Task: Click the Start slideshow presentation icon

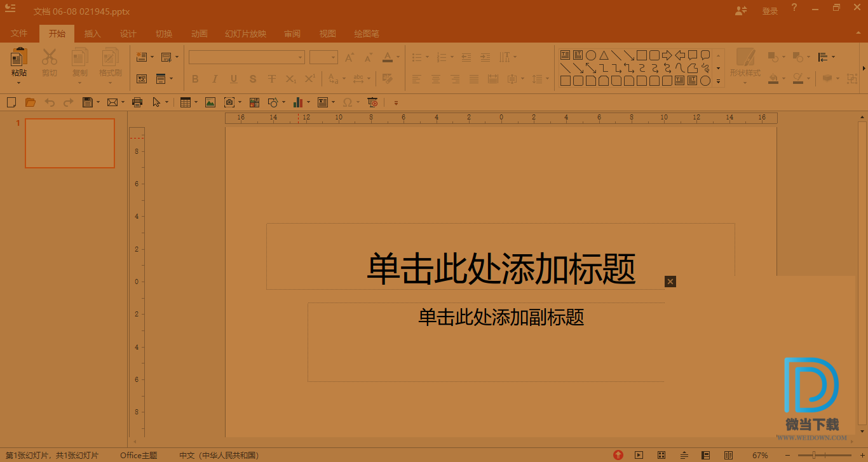Action: pyautogui.click(x=372, y=102)
